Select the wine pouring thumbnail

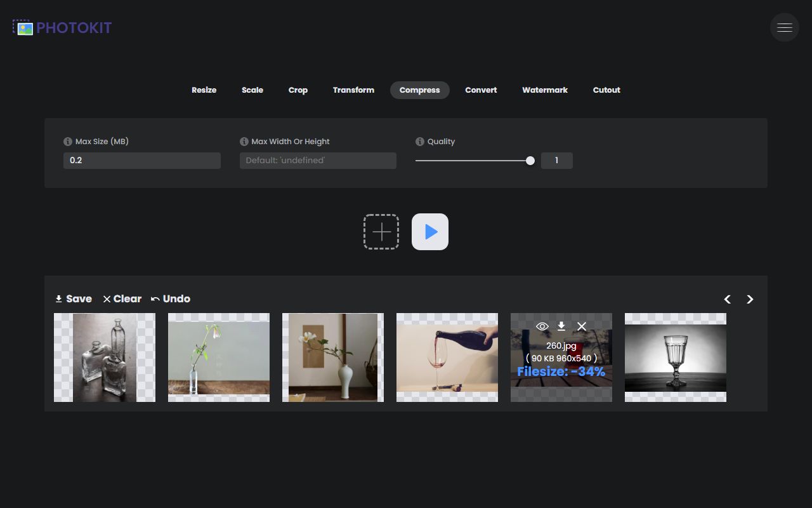tap(447, 358)
